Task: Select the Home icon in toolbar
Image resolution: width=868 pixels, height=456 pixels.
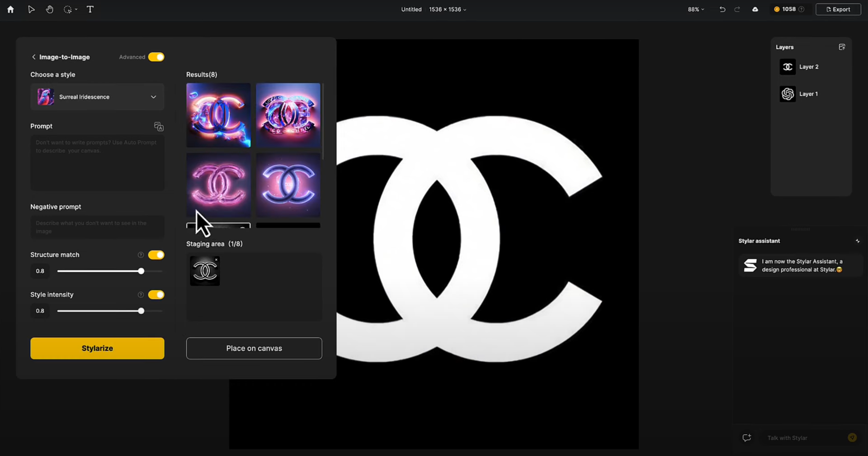Action: pyautogui.click(x=10, y=9)
